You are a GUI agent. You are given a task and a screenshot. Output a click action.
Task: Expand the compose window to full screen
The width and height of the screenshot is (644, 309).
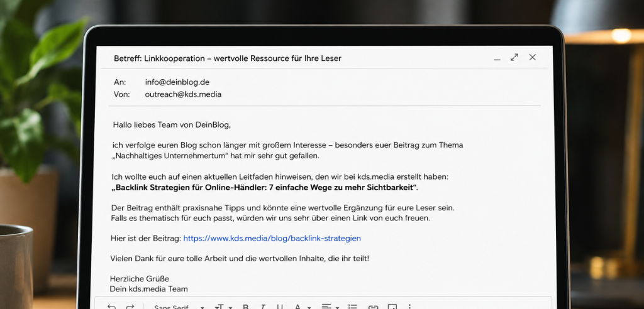coord(514,57)
